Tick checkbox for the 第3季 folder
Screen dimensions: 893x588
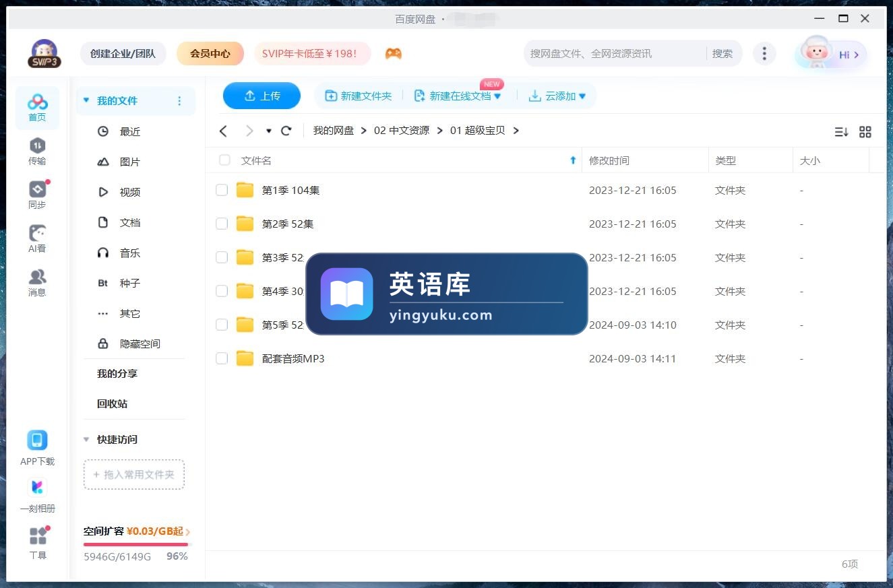pyautogui.click(x=222, y=257)
